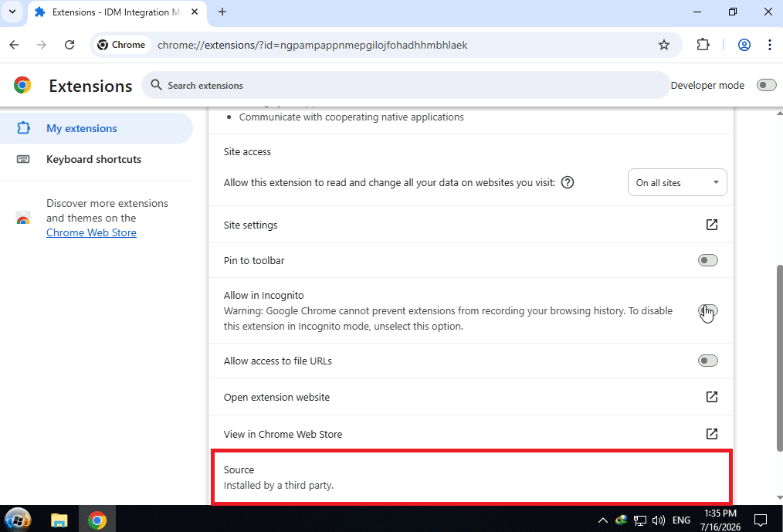Open Site settings external link icon

712,225
